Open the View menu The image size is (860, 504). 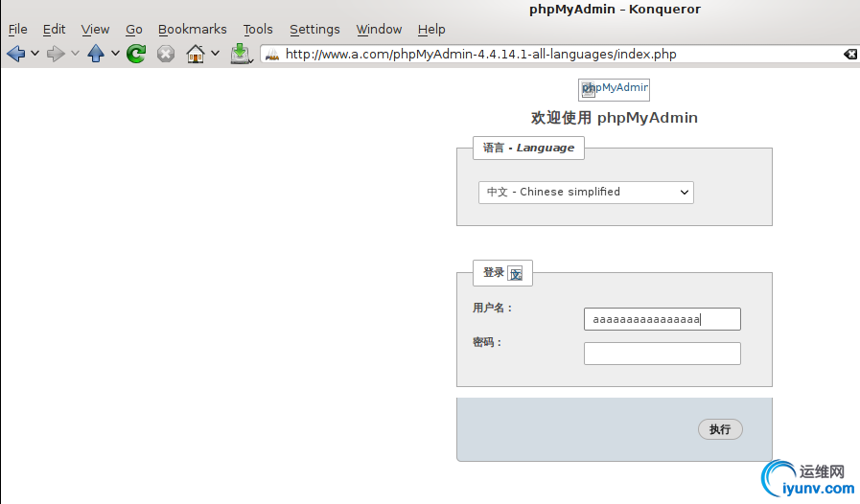(95, 29)
